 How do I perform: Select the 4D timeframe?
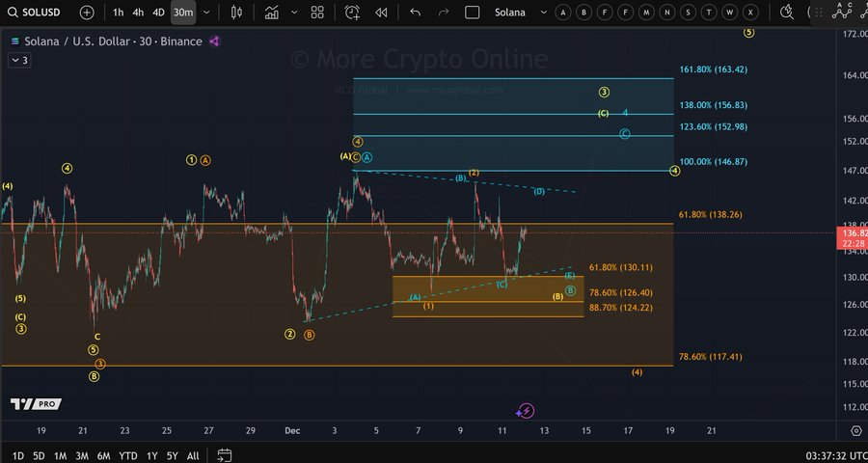(158, 13)
